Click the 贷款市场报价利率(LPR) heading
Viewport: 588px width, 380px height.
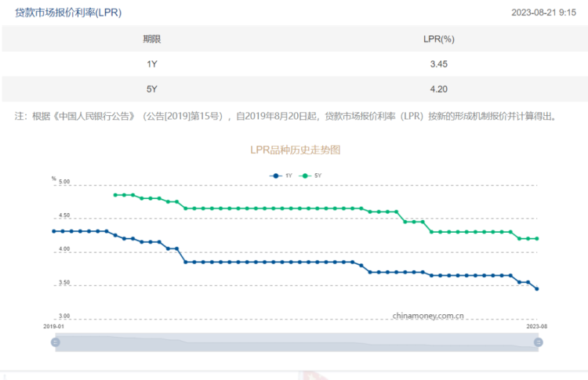(68, 13)
